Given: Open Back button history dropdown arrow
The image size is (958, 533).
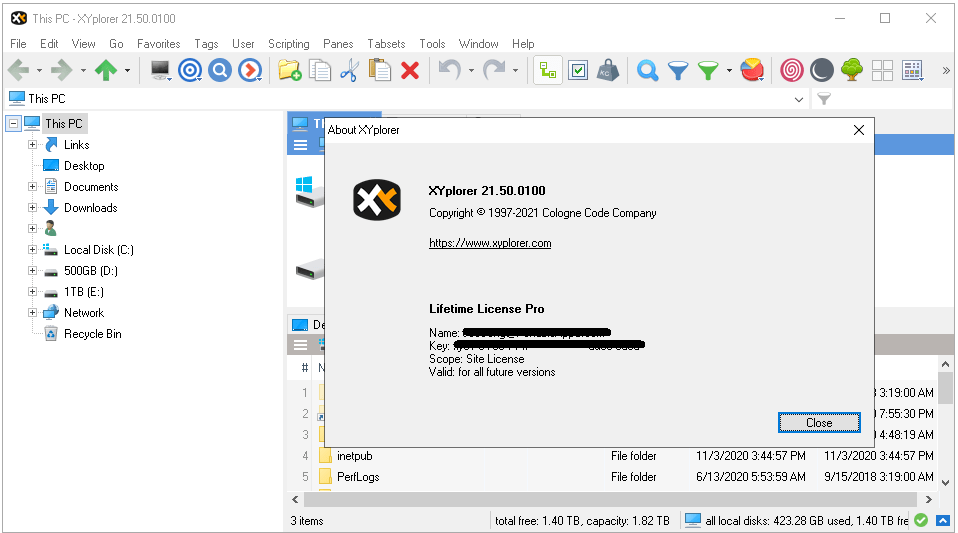Looking at the screenshot, I should click(39, 71).
